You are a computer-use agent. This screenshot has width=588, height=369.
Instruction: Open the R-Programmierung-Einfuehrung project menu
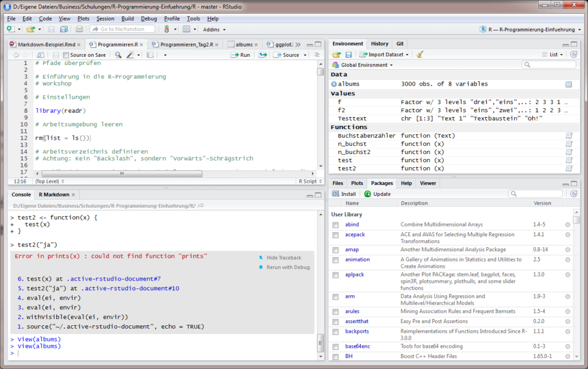pos(530,29)
